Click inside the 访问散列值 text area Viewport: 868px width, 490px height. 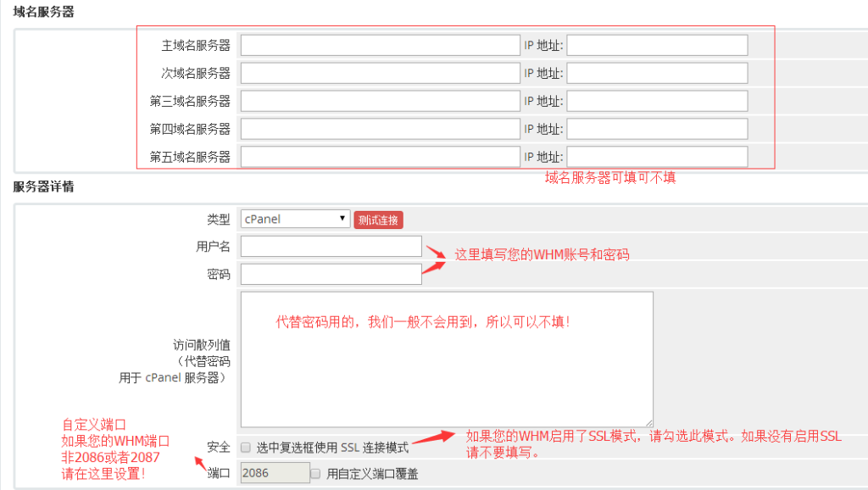(447, 359)
